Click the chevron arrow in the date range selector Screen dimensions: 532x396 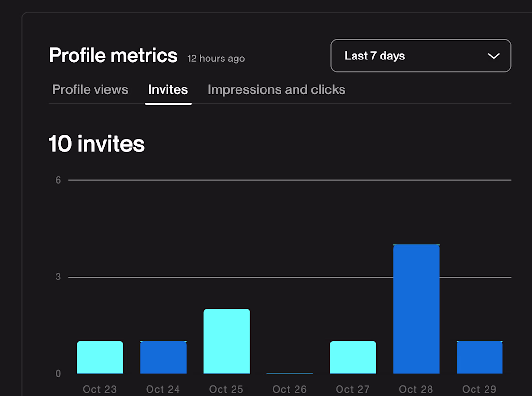point(493,56)
